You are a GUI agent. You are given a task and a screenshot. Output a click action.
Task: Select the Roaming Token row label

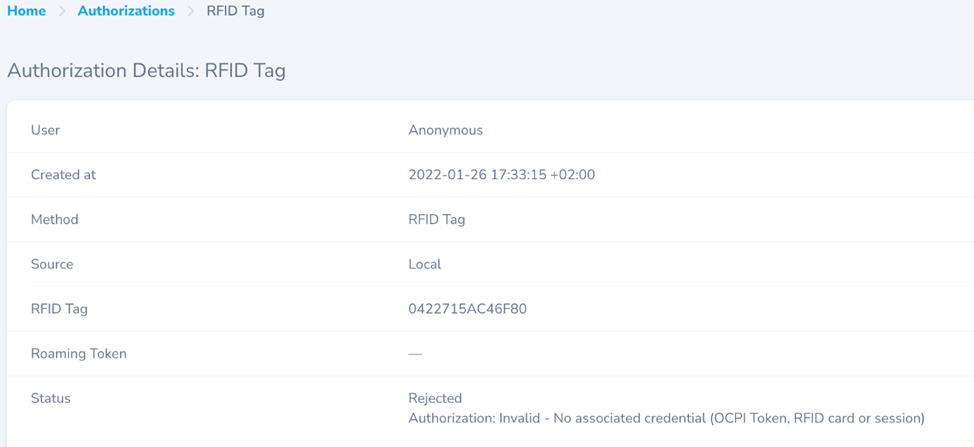pos(79,353)
